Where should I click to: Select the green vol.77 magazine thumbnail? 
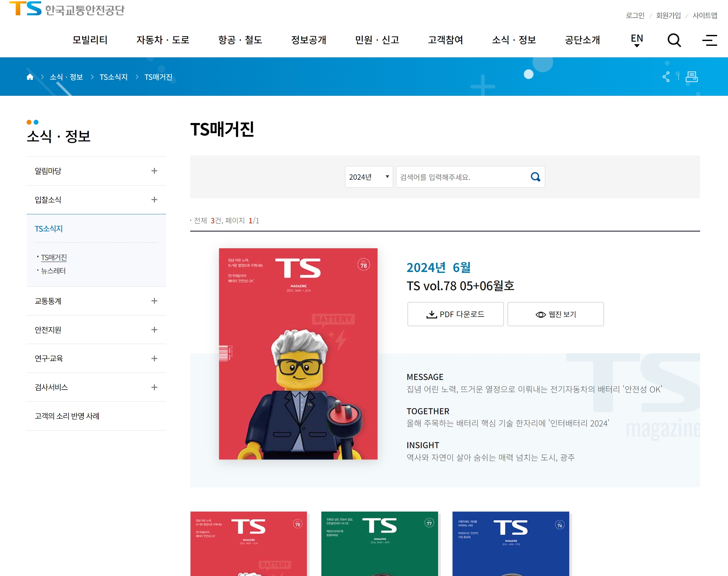click(379, 543)
